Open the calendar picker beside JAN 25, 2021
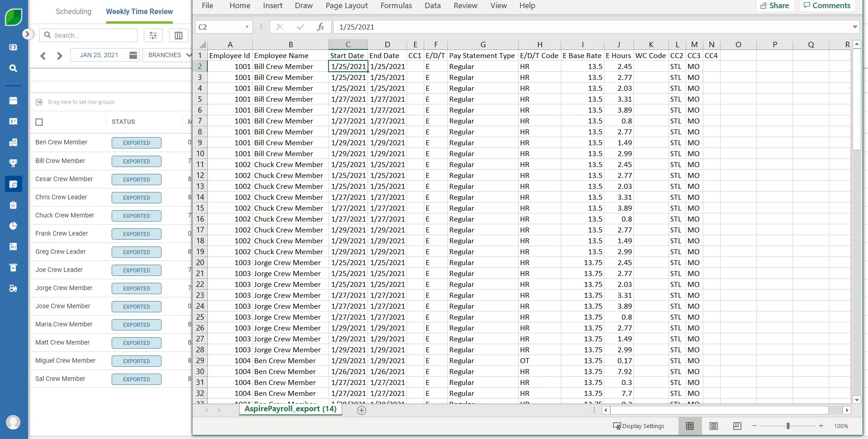Image resolution: width=868 pixels, height=439 pixels. click(x=132, y=54)
